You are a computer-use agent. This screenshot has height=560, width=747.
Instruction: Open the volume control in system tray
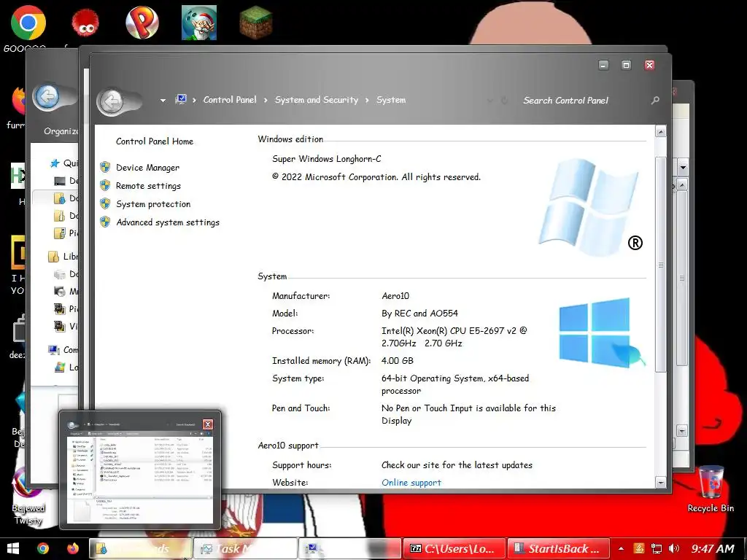click(673, 548)
